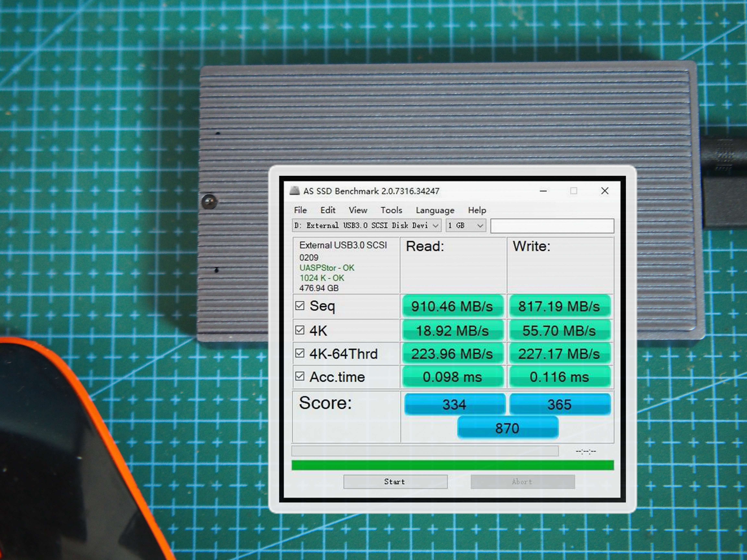
Task: Uncheck the 4K-64Thrd test checkbox
Action: click(x=300, y=353)
